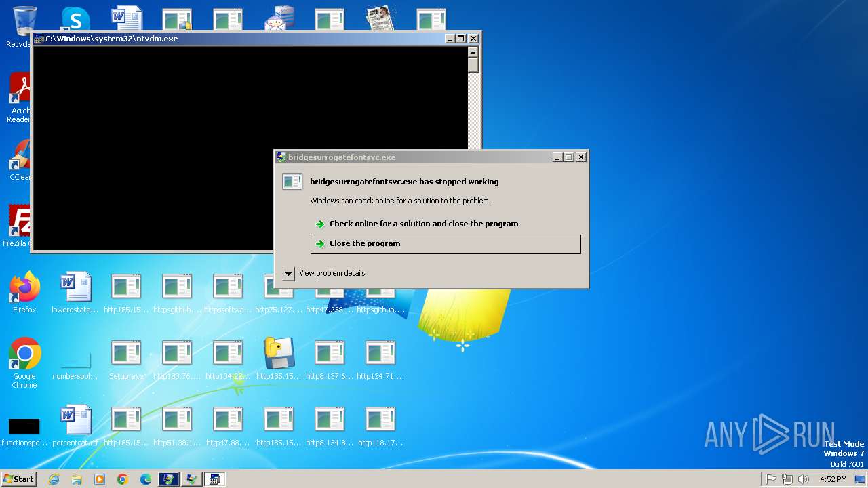Viewport: 868px width, 488px height.
Task: Open Windows Explorer from the taskbar
Action: click(77, 479)
